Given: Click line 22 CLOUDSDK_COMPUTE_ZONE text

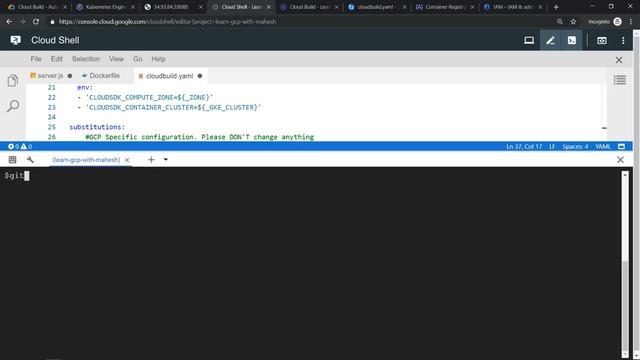Looking at the screenshot, I should point(149,98).
